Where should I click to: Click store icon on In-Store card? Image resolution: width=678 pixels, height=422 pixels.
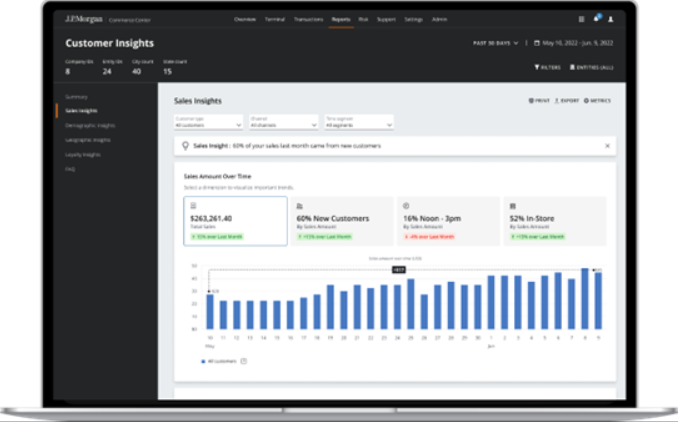pos(513,206)
